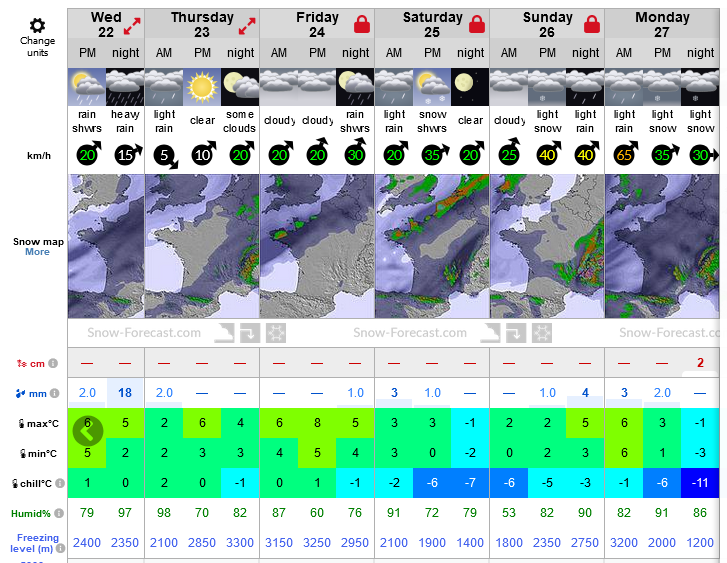Expand Thursday 23 forecast with red arrows
Image resolution: width=727 pixels, height=563 pixels.
tap(247, 26)
